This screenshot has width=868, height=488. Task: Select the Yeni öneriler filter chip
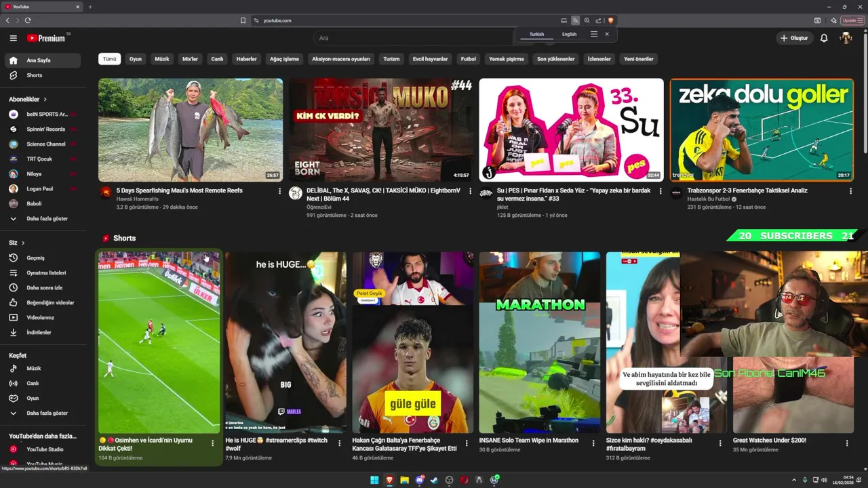click(639, 59)
